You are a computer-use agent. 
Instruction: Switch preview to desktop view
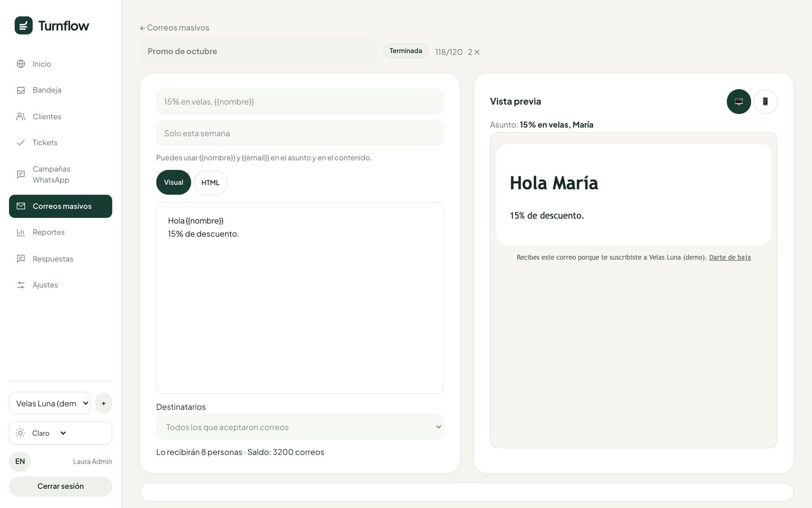[739, 102]
